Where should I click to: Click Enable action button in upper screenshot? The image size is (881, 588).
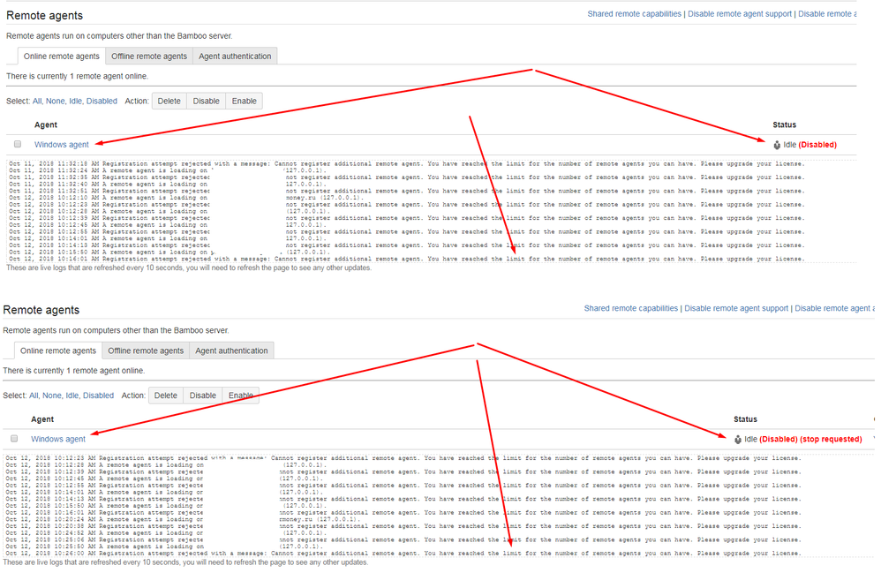pos(245,102)
